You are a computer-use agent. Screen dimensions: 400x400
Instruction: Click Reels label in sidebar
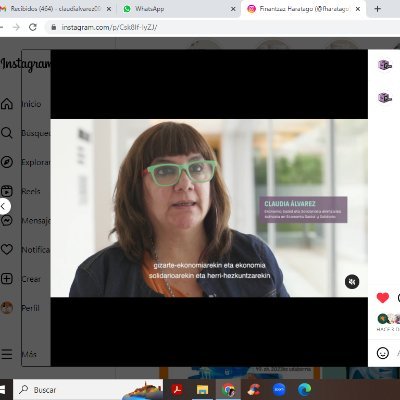click(31, 191)
